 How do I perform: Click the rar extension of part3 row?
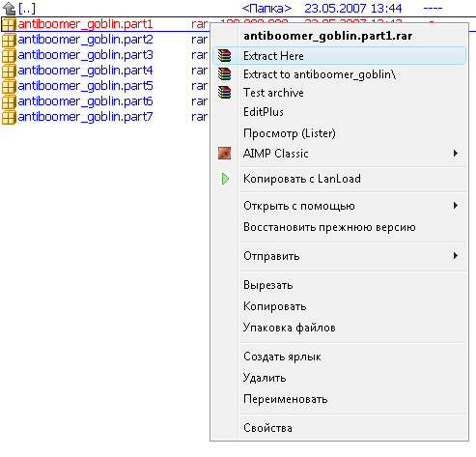199,55
